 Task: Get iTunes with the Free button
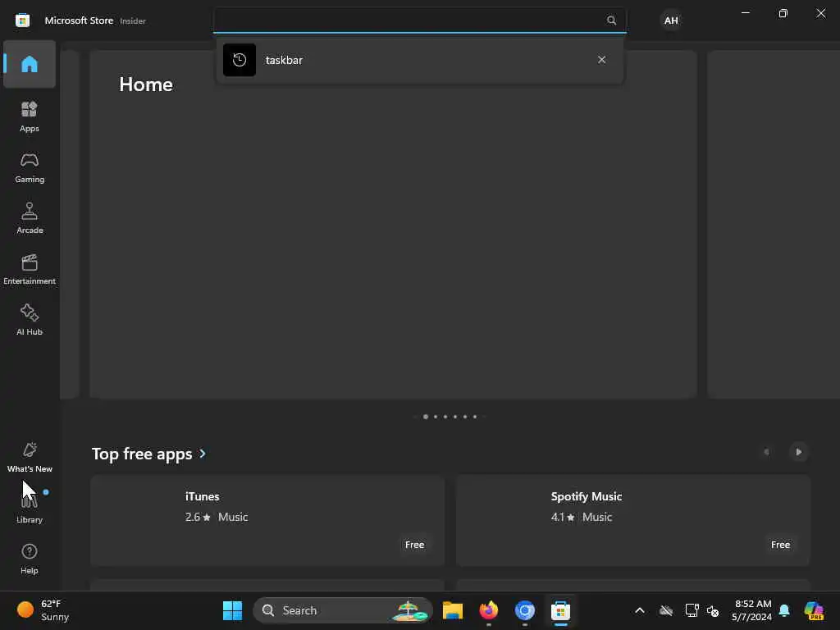click(414, 545)
